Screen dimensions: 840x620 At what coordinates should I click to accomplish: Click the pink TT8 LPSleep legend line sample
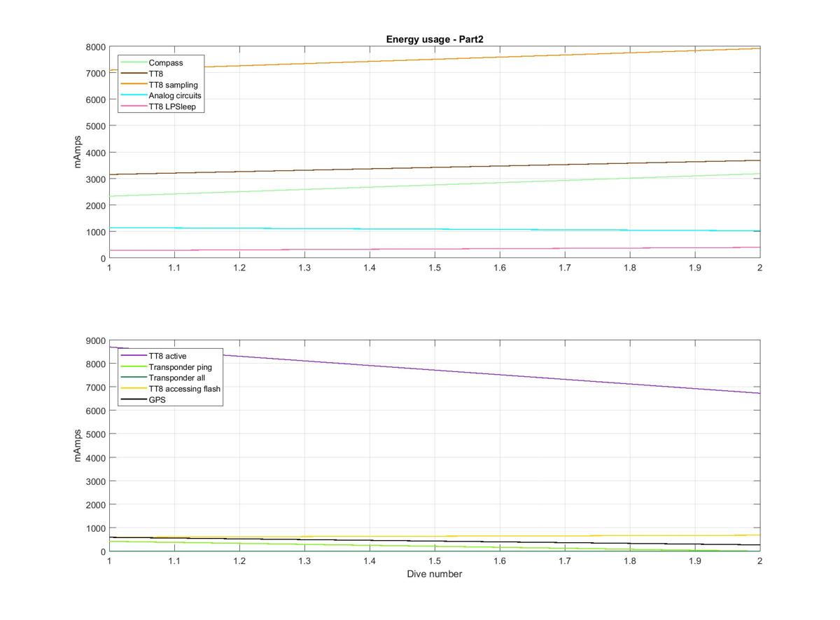(x=133, y=106)
